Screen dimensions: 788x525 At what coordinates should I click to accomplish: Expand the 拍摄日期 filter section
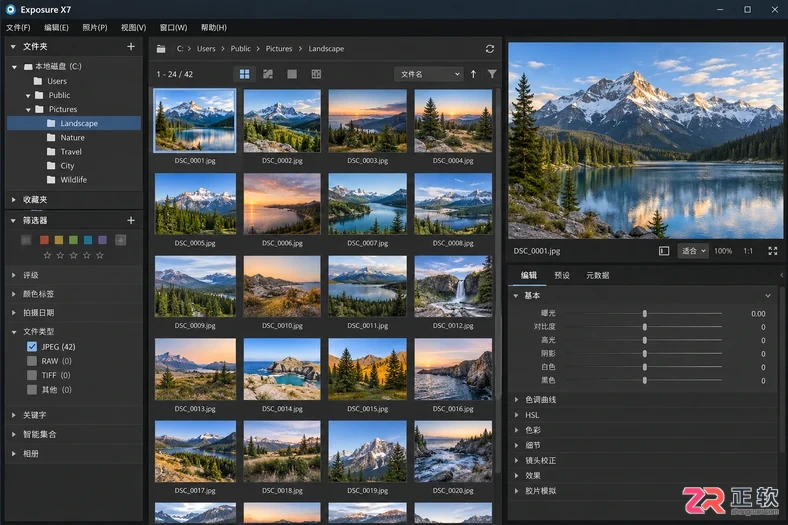(14, 312)
